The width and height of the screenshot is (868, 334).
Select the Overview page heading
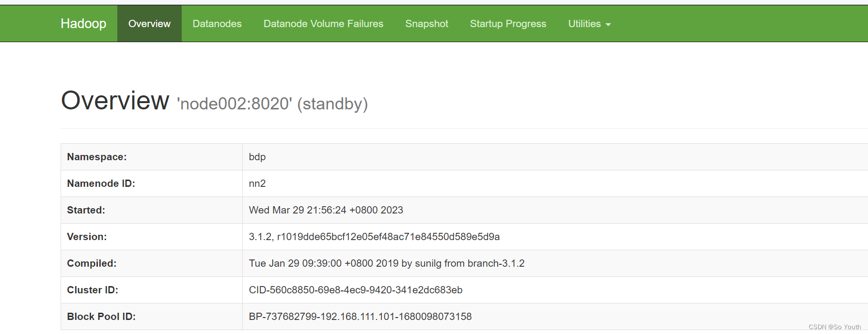tap(115, 101)
